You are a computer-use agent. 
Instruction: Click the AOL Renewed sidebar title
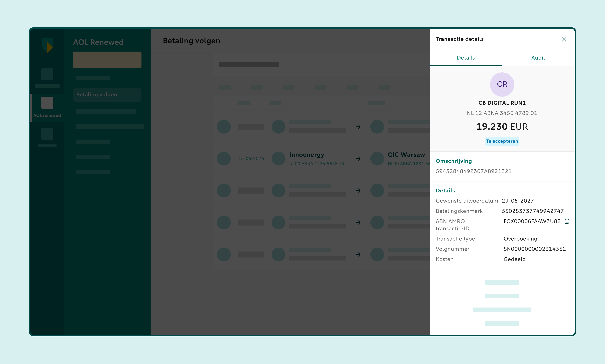coord(98,42)
